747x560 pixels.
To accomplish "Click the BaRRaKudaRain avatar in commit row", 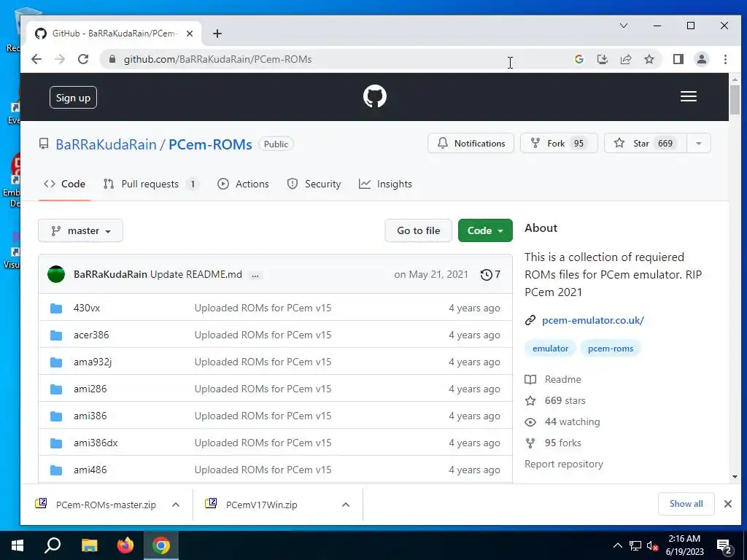I will click(x=56, y=274).
